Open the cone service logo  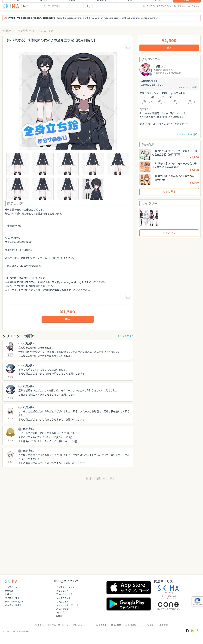[168, 604]
